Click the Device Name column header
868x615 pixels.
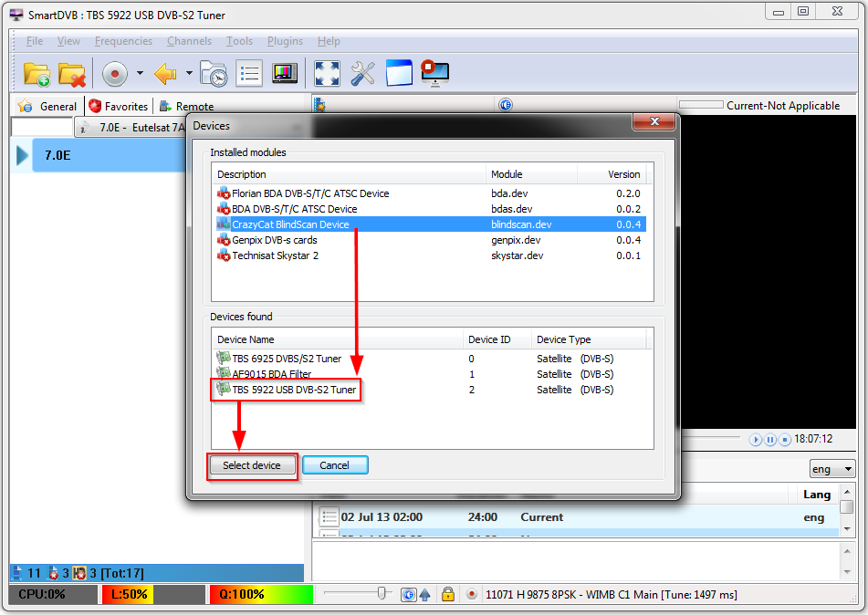(337, 339)
